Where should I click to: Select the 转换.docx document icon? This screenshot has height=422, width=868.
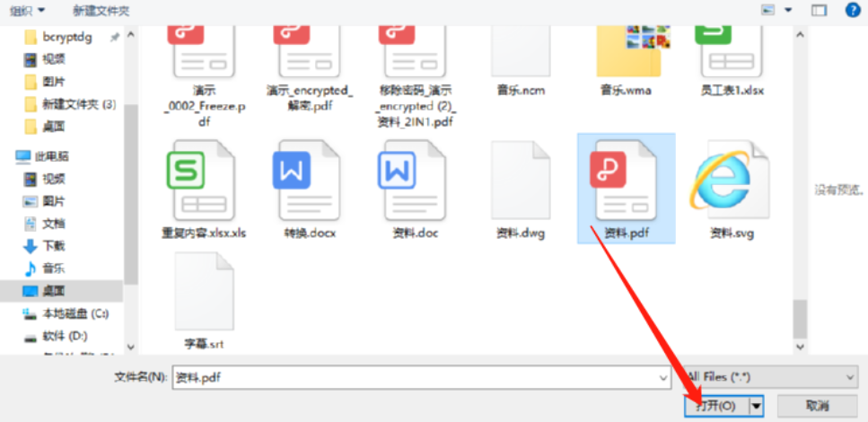point(306,180)
